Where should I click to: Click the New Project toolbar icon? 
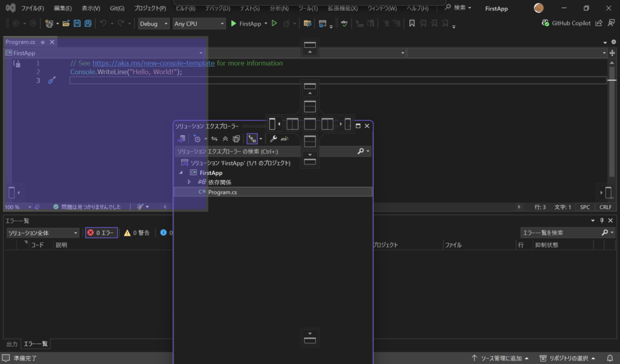click(x=49, y=24)
